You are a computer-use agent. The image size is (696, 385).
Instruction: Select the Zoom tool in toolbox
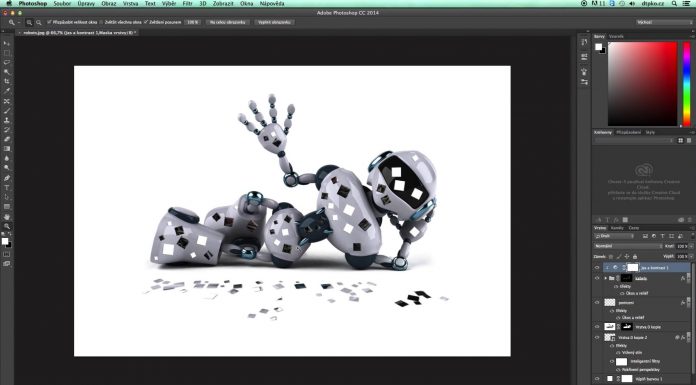click(x=7, y=226)
